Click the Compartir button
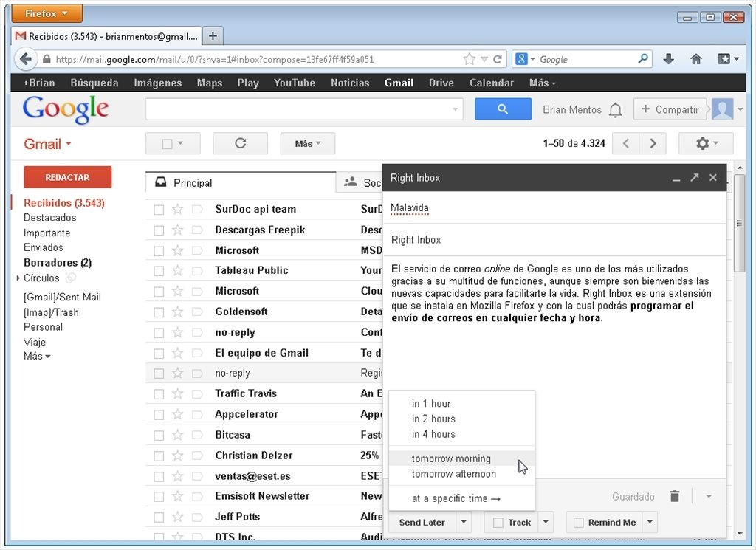 (x=670, y=109)
